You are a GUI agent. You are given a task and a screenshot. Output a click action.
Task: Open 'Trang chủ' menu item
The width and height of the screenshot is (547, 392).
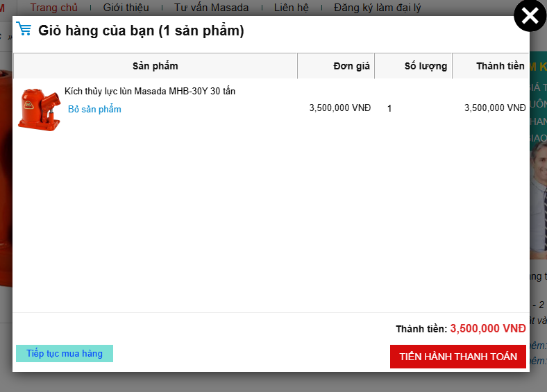[x=53, y=8]
